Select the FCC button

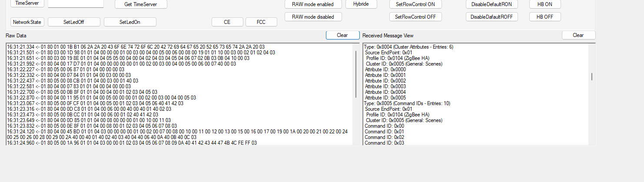261,22
